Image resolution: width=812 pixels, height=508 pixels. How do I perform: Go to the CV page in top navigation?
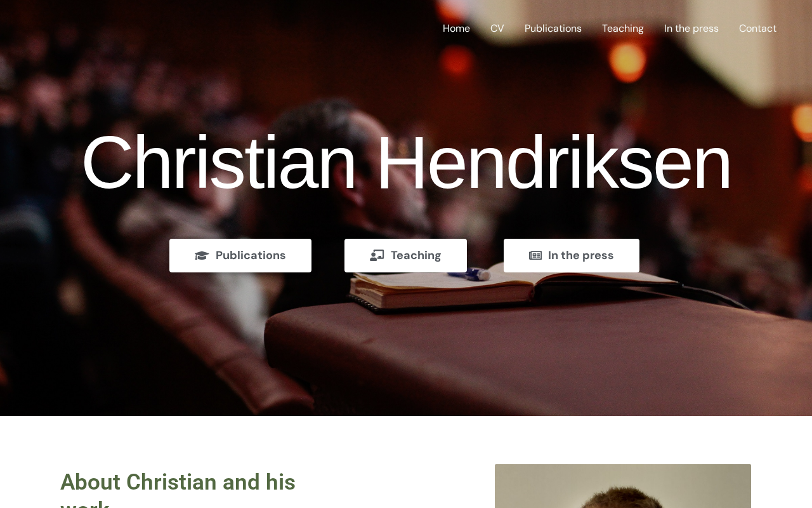pos(497,29)
